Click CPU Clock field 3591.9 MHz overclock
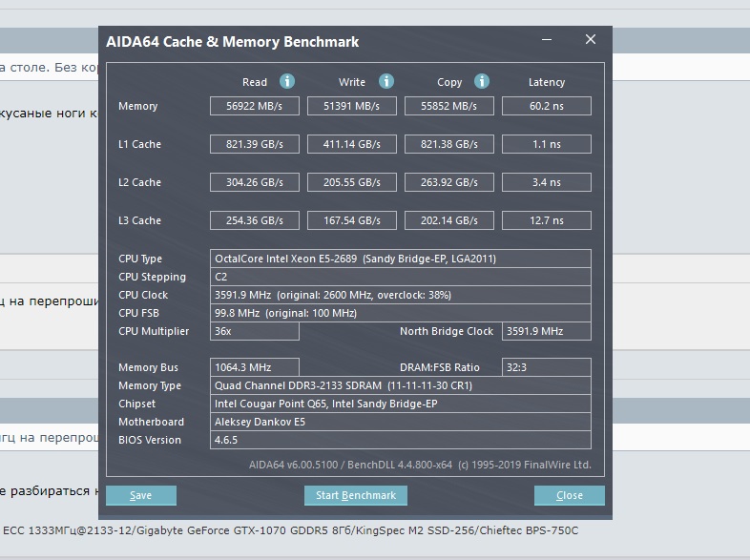 401,295
